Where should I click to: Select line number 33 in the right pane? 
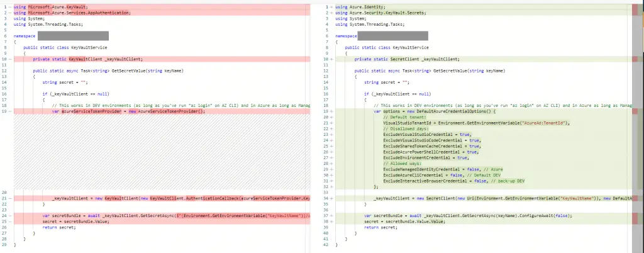[x=327, y=192]
